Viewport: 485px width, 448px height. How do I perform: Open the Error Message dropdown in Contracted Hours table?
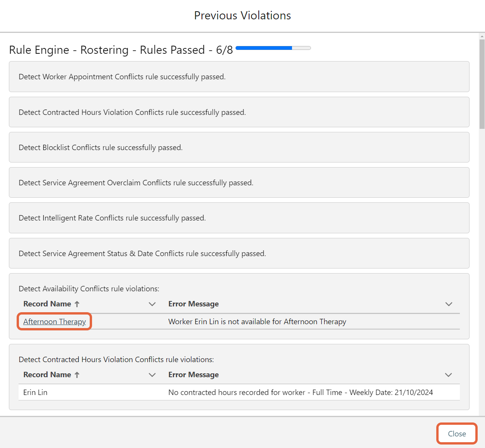(449, 374)
